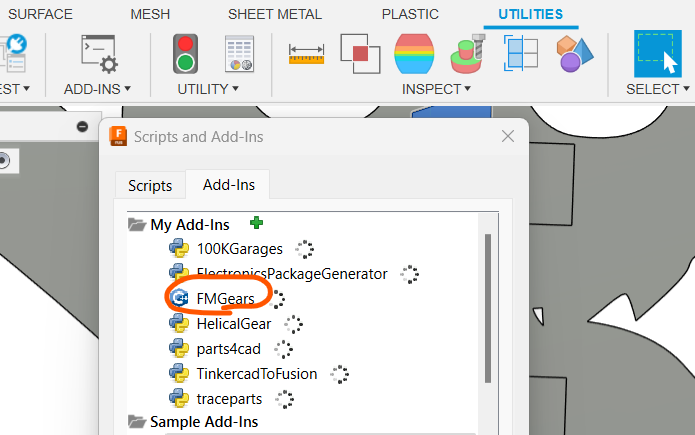Viewport: 695px width, 435px height.
Task: Close the Scripts and Add-Ins dialog
Action: pos(508,136)
